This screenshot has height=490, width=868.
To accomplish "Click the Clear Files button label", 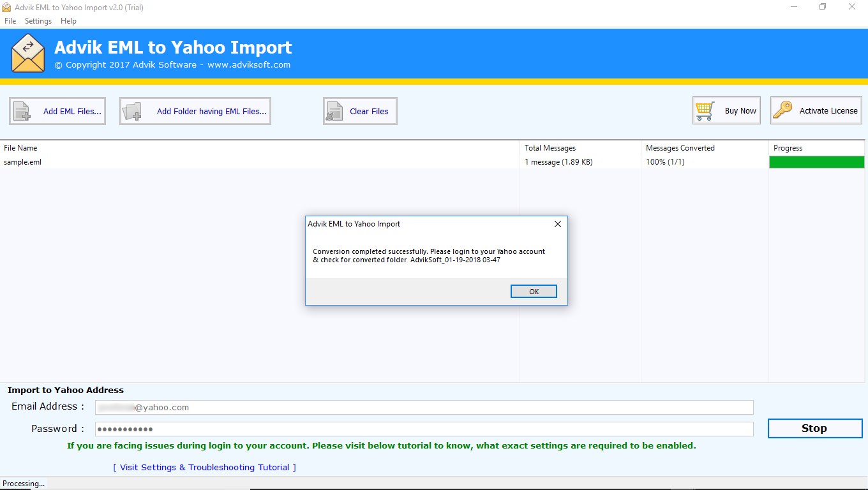I will (369, 111).
